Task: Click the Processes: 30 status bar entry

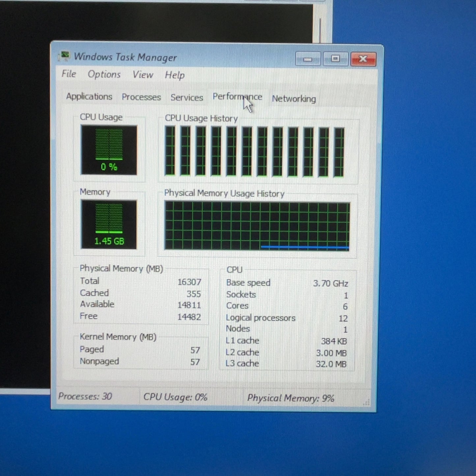Action: (x=85, y=396)
